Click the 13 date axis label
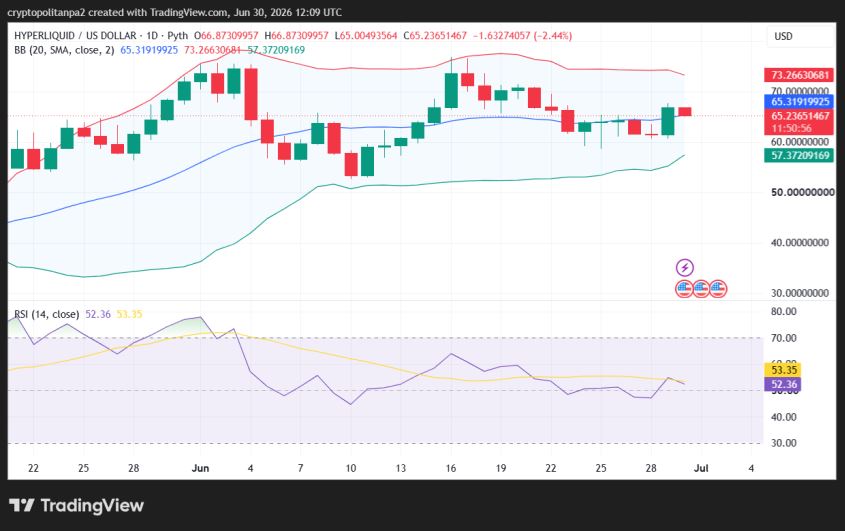The width and height of the screenshot is (845, 531). pyautogui.click(x=400, y=468)
